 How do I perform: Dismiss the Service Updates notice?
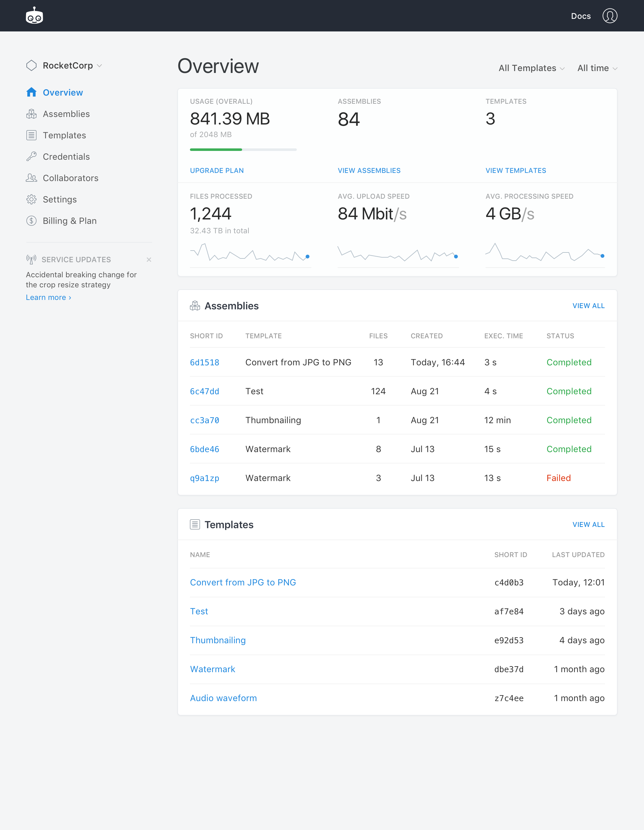pos(149,260)
